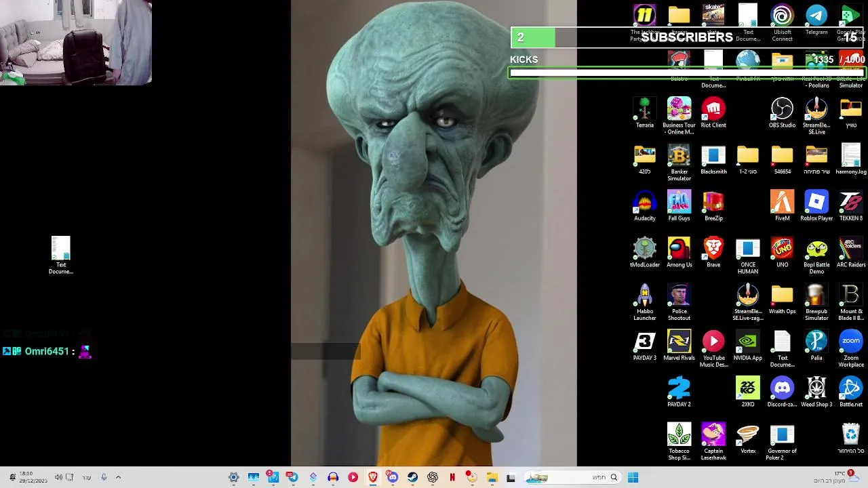Open Governor of Poker 2 icon
Image resolution: width=868 pixels, height=488 pixels.
point(782,442)
